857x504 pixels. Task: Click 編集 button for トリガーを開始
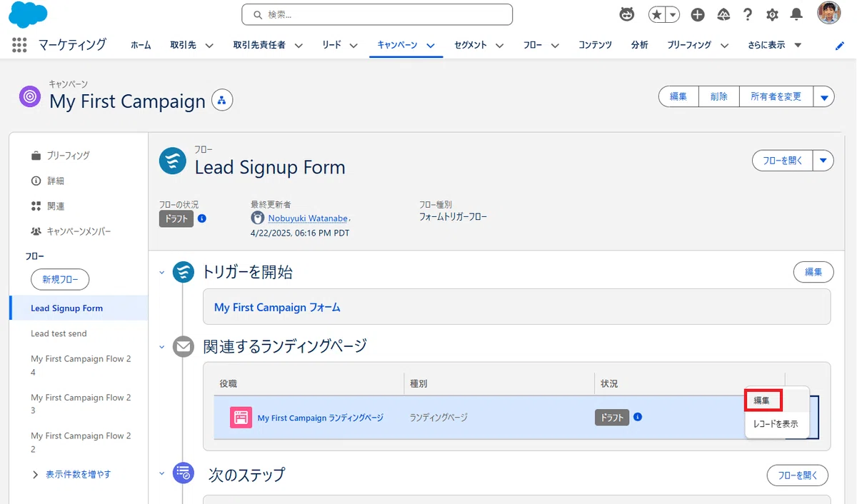813,272
